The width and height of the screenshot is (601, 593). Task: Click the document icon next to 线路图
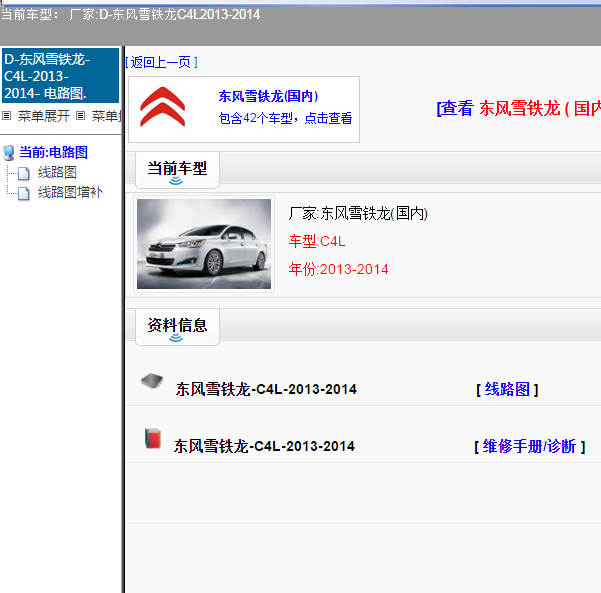pyautogui.click(x=24, y=173)
